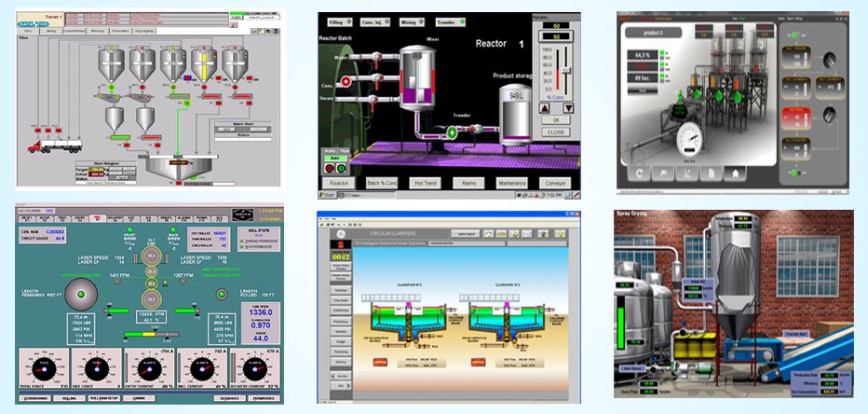Click the down arrow in % Conc popup
This screenshot has height=414, width=868.
point(568,108)
